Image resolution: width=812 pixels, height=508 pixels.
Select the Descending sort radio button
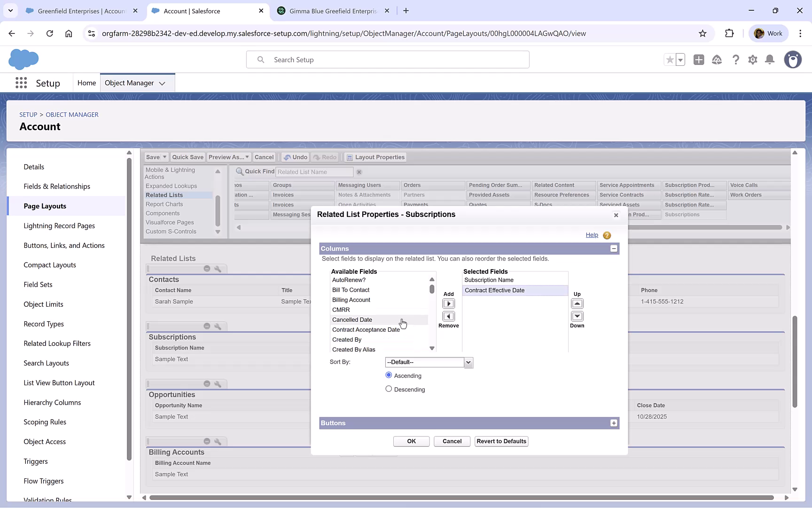[x=389, y=389]
